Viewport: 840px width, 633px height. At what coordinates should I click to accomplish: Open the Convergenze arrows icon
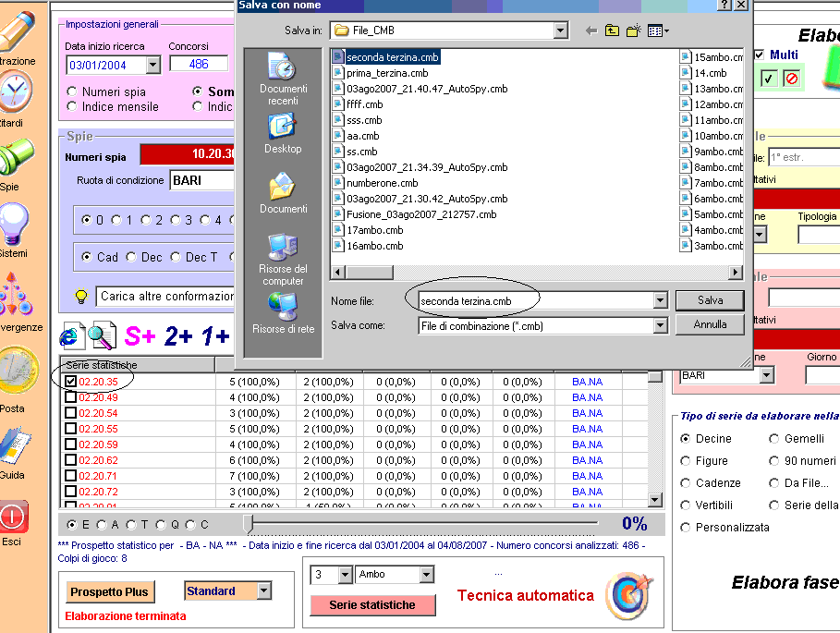point(15,294)
